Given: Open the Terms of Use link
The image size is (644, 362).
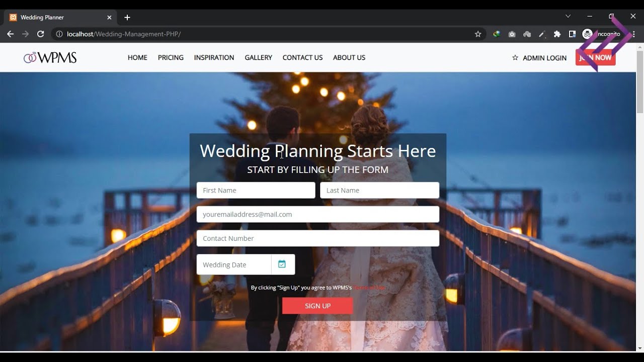Looking at the screenshot, I should click(x=369, y=288).
